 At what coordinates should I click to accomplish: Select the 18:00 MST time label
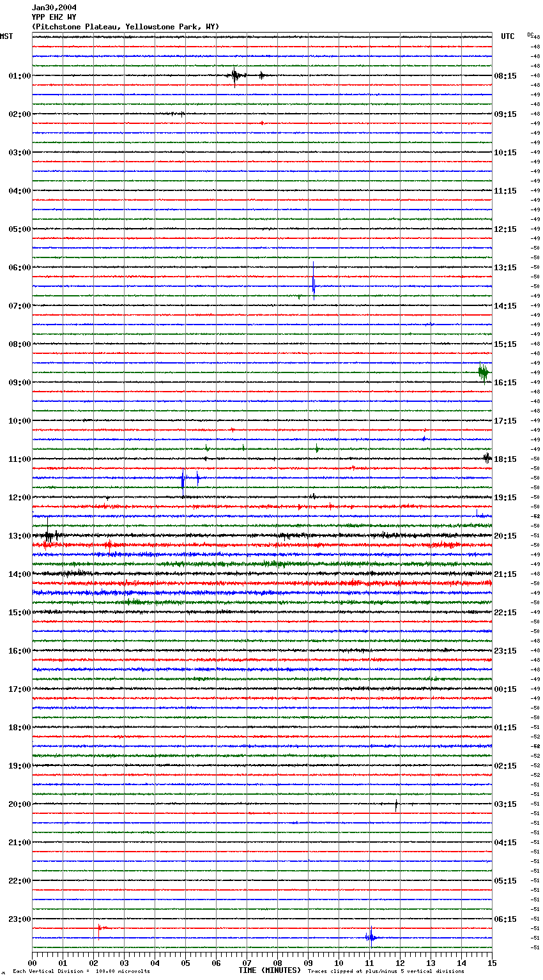click(20, 728)
